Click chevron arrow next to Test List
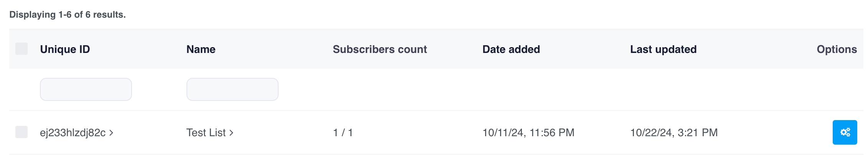 tap(231, 133)
